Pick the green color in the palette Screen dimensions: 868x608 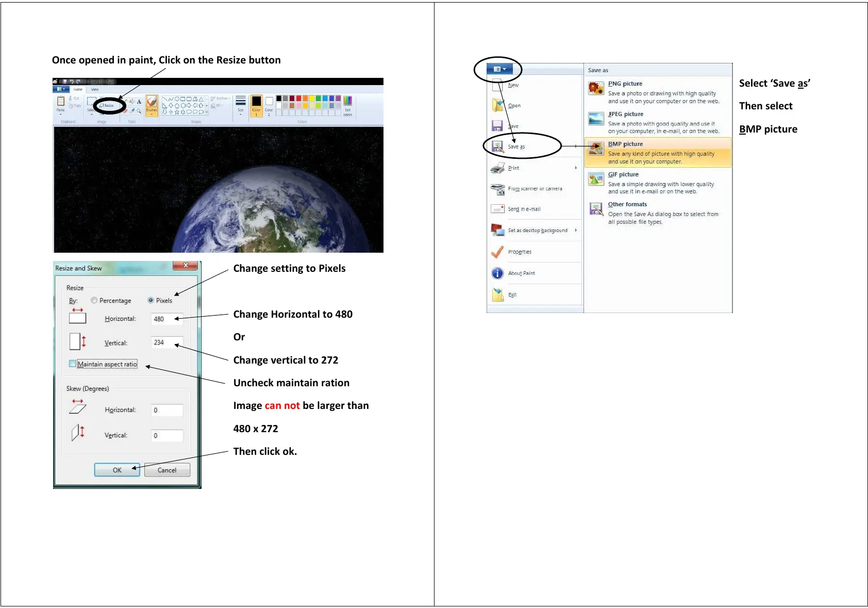click(x=319, y=98)
